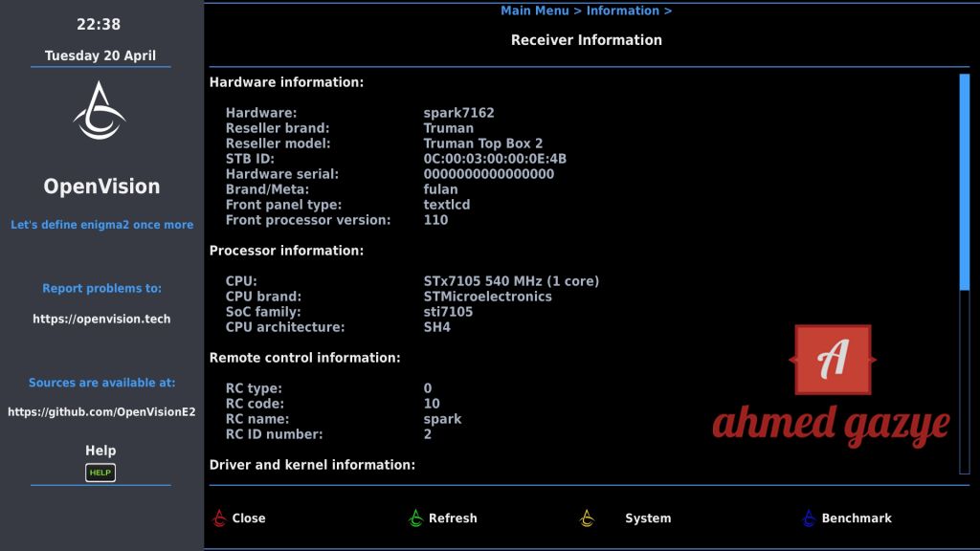Screen dimensions: 980x551
Task: Select the Brand/Meta: label
Action: (268, 189)
